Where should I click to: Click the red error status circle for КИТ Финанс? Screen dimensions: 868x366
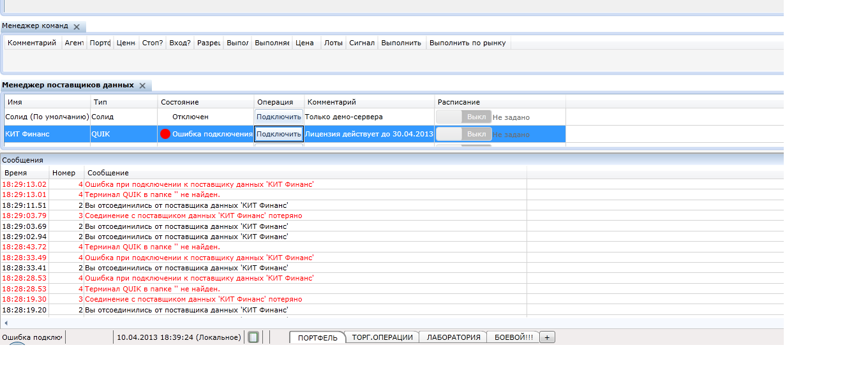165,134
